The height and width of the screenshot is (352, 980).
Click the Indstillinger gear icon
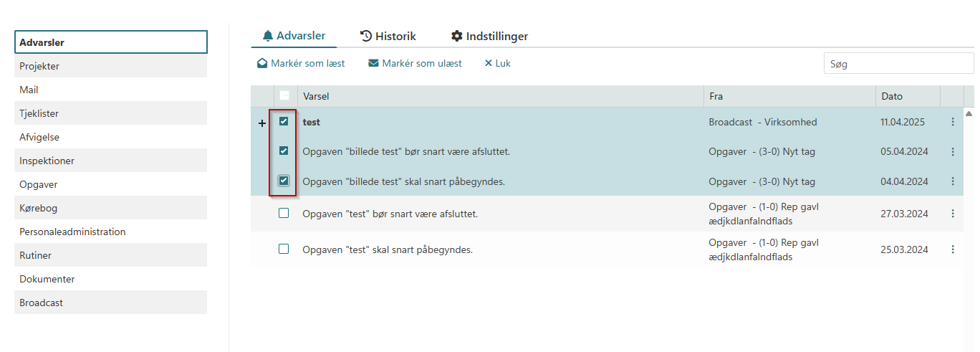[x=456, y=36]
